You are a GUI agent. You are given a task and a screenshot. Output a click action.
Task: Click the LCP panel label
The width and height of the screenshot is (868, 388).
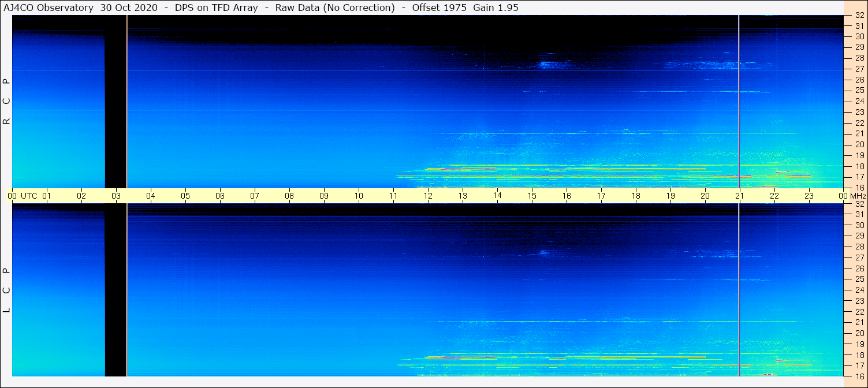pos(7,290)
